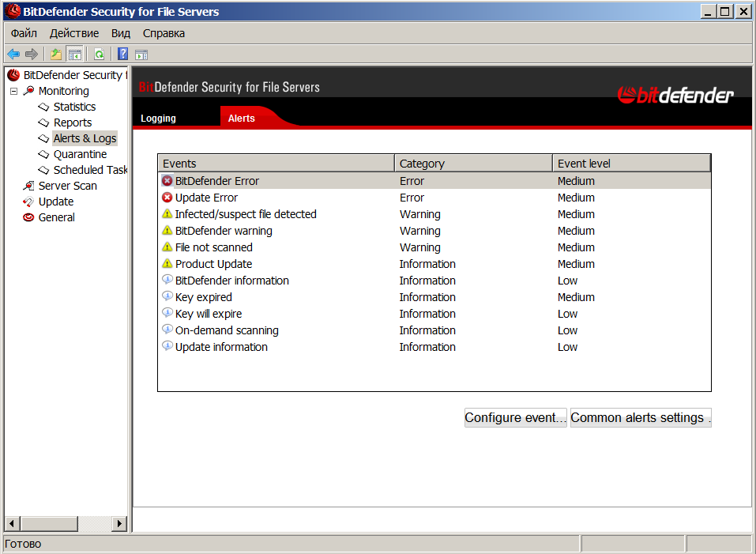
Task: Sort the list by the Category column header
Action: tap(472, 164)
